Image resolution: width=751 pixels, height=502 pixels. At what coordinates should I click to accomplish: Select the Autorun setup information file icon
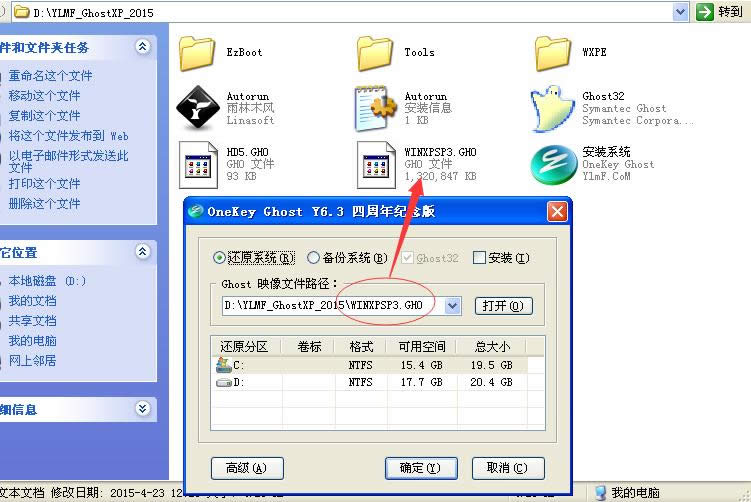[x=376, y=109]
